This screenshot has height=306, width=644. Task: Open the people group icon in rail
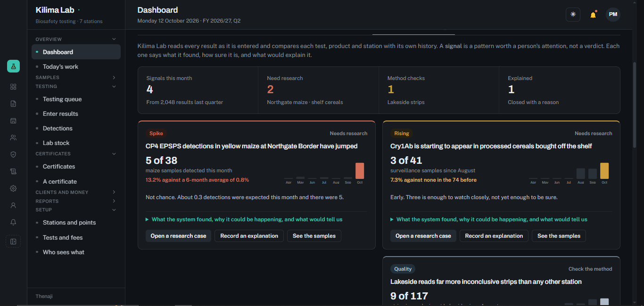13,137
